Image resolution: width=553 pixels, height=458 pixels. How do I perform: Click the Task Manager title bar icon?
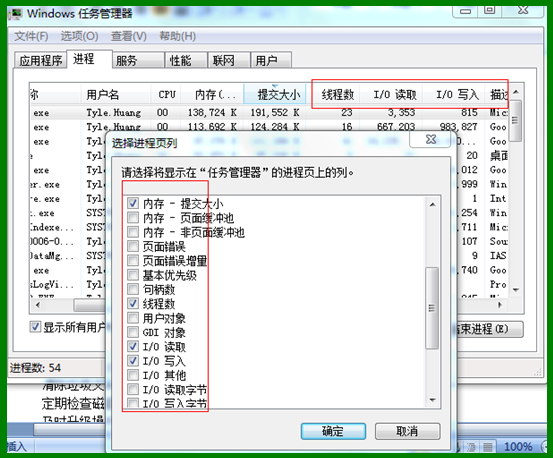click(16, 13)
